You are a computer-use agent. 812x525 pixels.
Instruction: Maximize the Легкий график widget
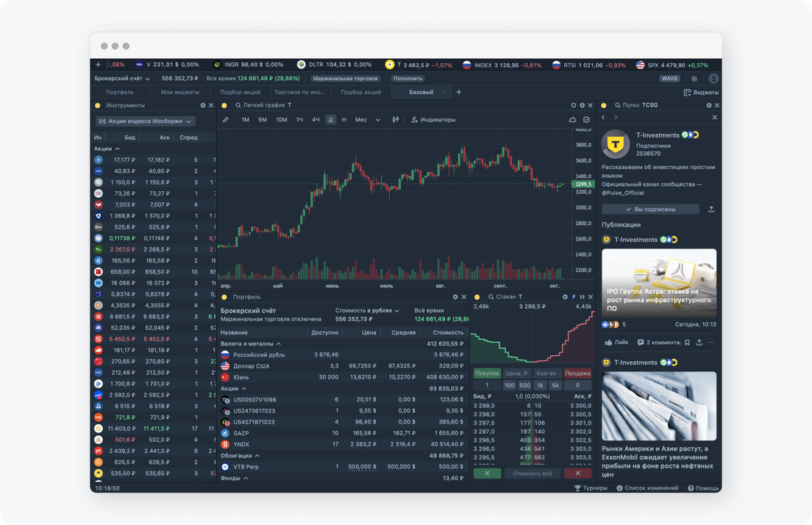pos(573,105)
